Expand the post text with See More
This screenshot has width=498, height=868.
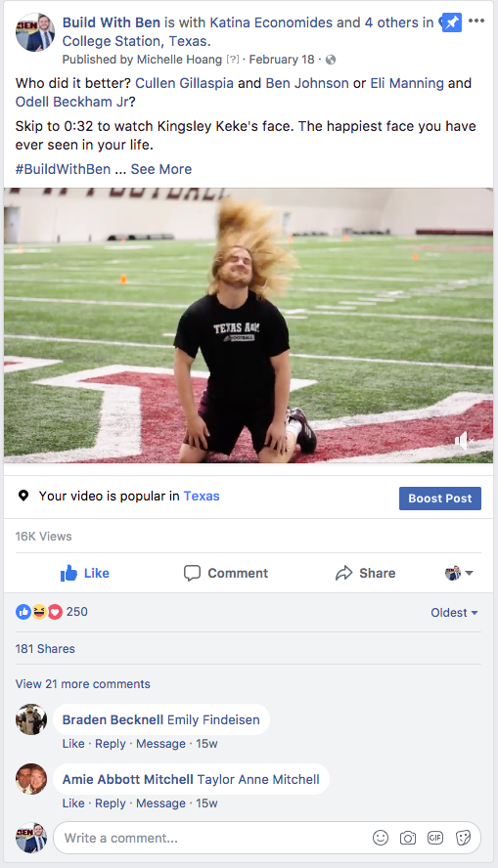161,169
